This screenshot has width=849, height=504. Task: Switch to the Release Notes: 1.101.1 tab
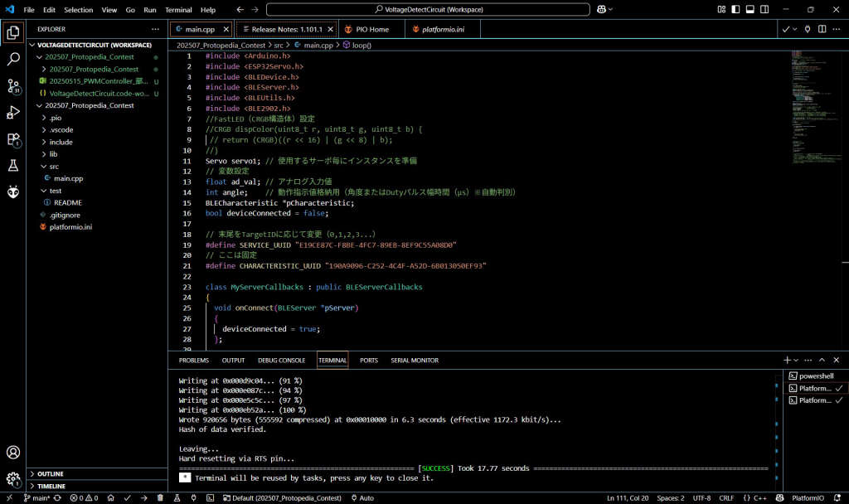tap(287, 29)
